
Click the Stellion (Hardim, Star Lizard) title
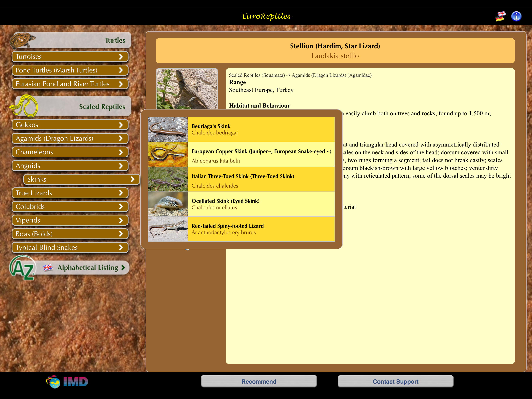point(335,46)
